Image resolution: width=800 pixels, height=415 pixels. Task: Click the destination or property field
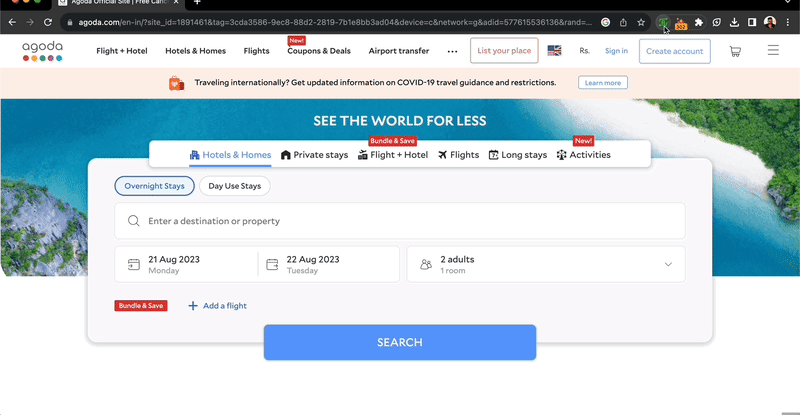[x=399, y=221]
